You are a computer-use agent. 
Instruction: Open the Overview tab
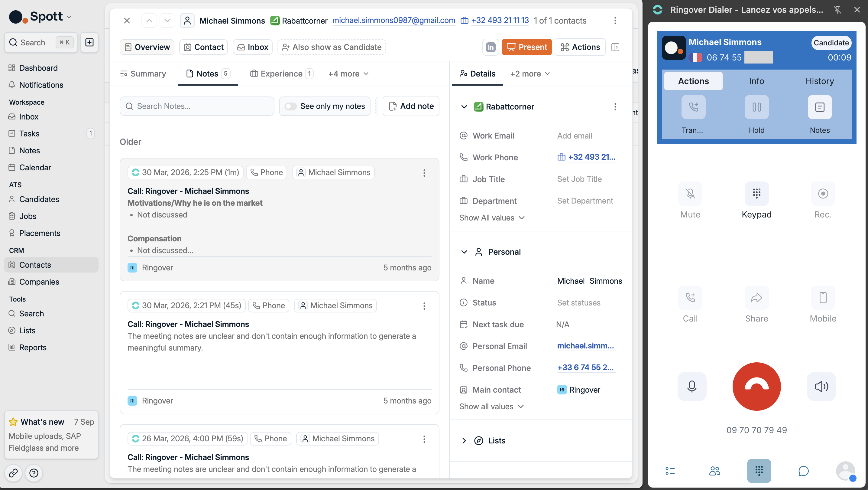coord(147,47)
